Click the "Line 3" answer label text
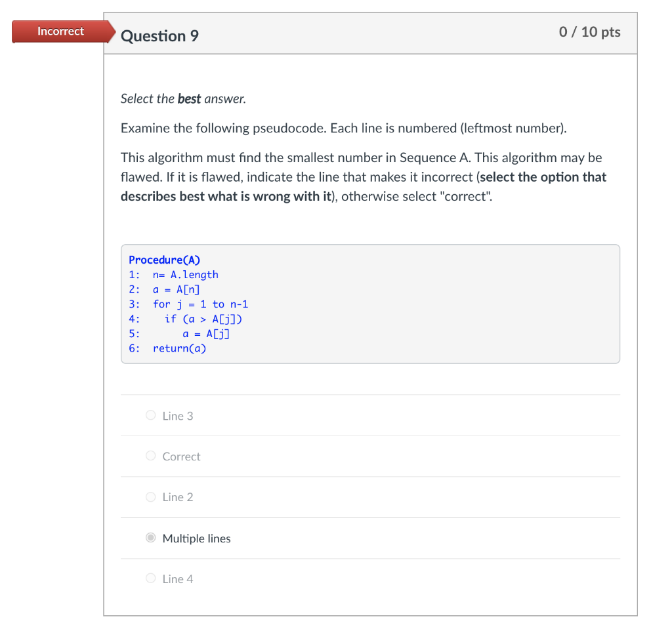Screen dimensions: 672x631 (x=177, y=415)
